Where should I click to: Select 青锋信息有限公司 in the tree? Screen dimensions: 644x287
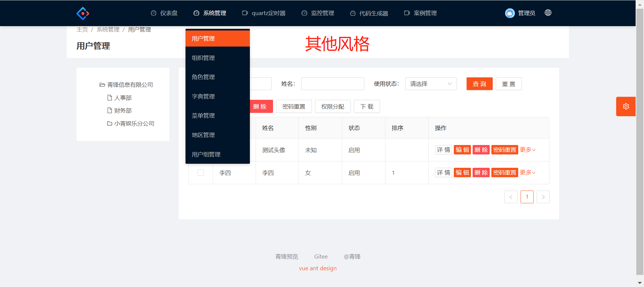click(130, 85)
